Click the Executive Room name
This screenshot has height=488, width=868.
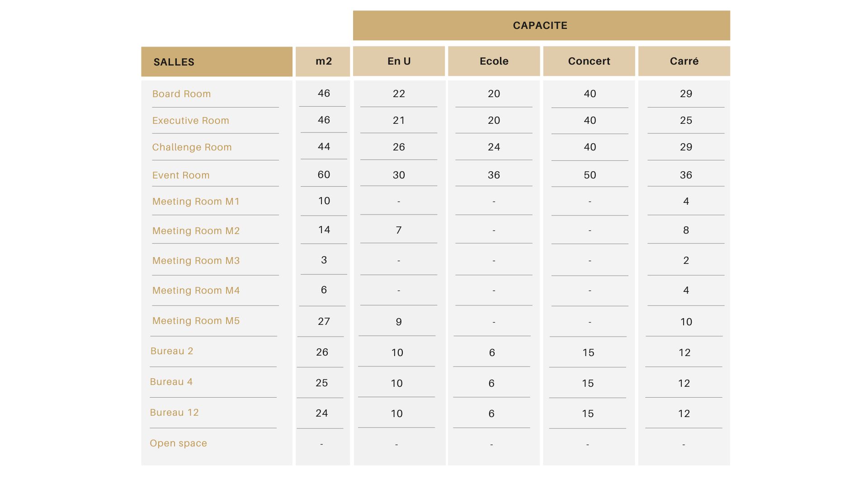(190, 121)
